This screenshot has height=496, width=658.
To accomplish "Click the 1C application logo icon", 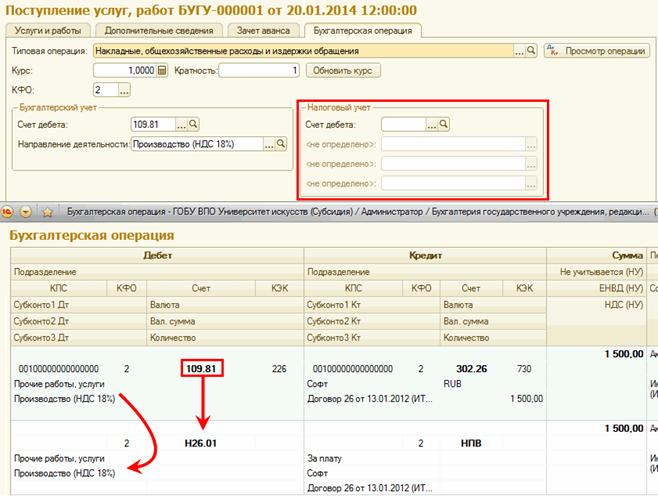I will 8,212.
